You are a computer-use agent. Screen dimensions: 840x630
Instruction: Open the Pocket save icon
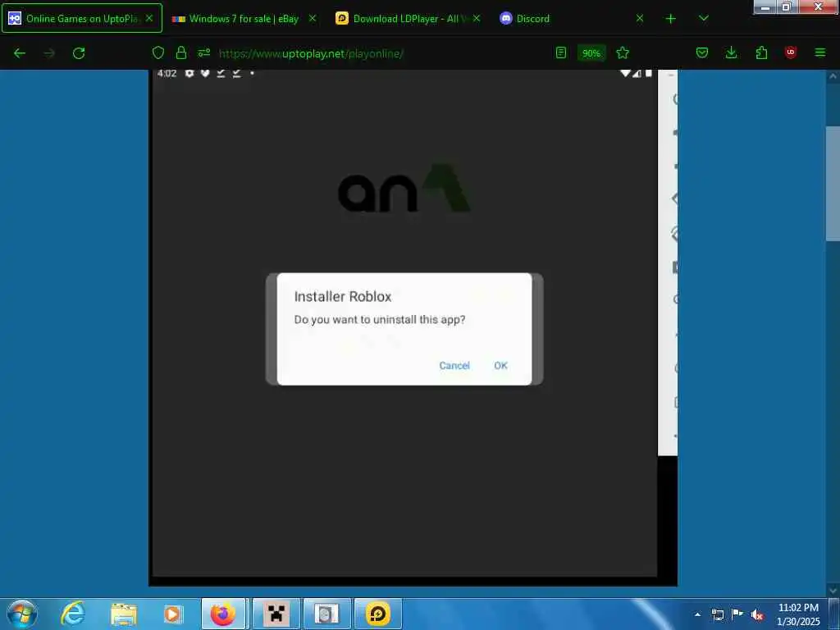(x=702, y=53)
